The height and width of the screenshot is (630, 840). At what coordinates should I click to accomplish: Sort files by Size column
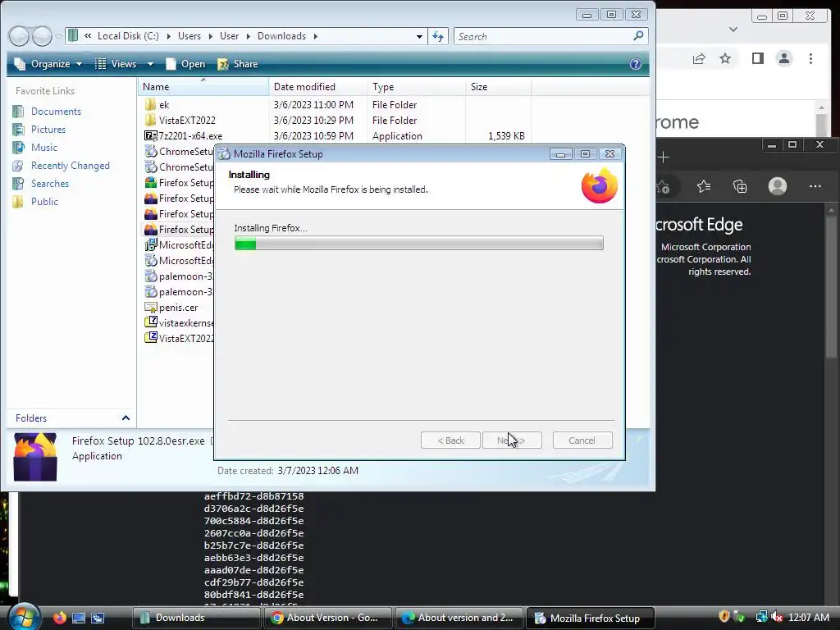[499, 87]
